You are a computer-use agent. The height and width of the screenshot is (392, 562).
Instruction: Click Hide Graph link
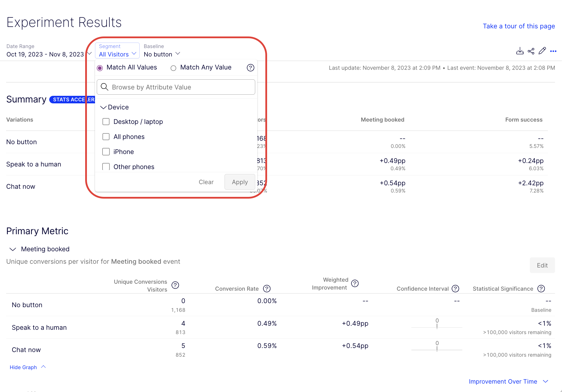tap(23, 367)
